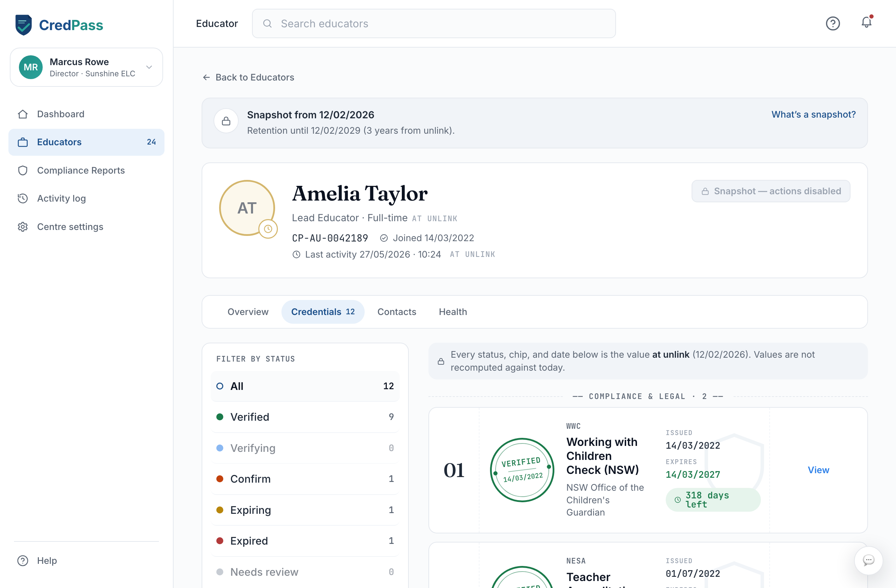Filter credentials by Expired status
The height and width of the screenshot is (588, 896).
[x=305, y=540]
